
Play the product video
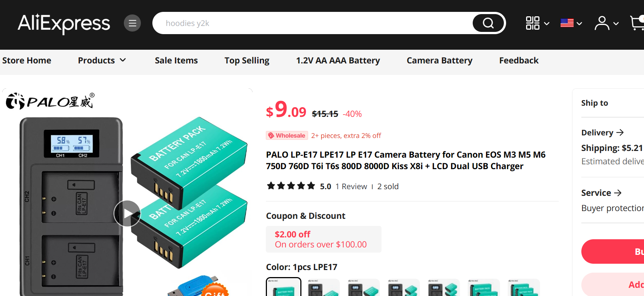(127, 214)
